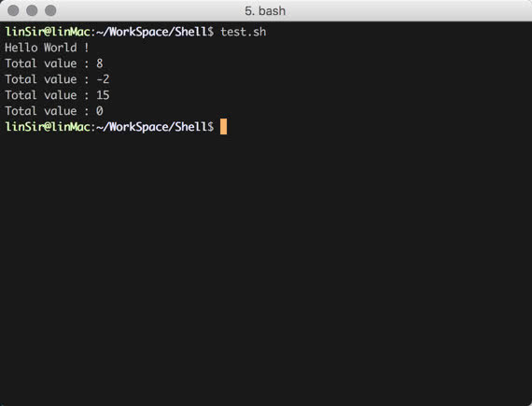Image resolution: width=532 pixels, height=406 pixels.
Task: Click the orange cursor block at prompt
Action: click(x=223, y=127)
